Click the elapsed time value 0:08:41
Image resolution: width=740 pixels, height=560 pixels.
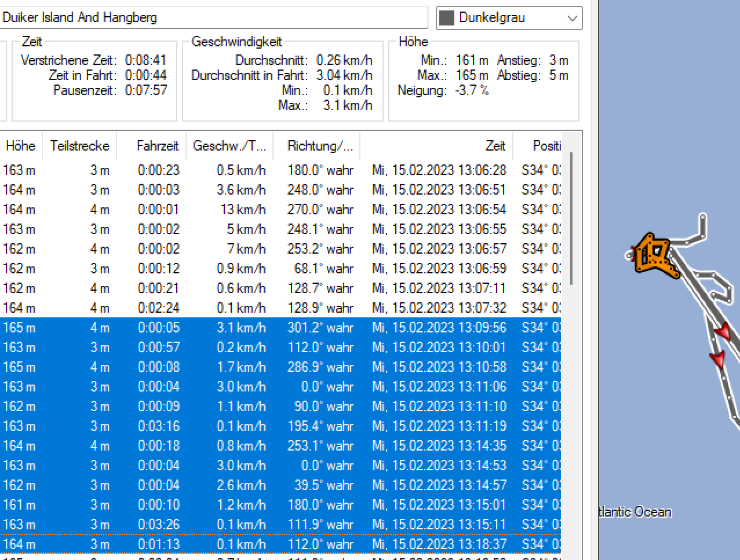145,60
